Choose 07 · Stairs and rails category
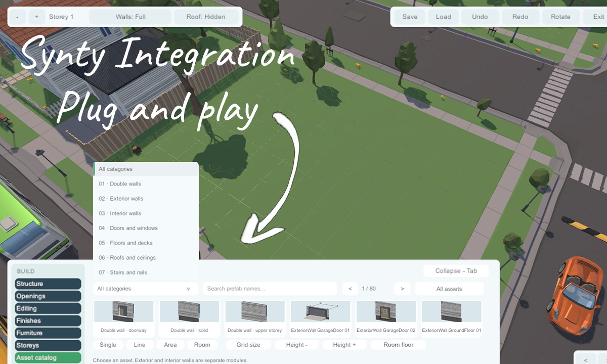This screenshot has width=607, height=364. [146, 272]
